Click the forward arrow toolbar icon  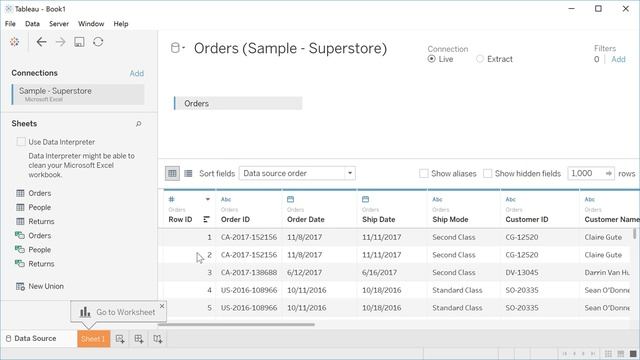(60, 42)
